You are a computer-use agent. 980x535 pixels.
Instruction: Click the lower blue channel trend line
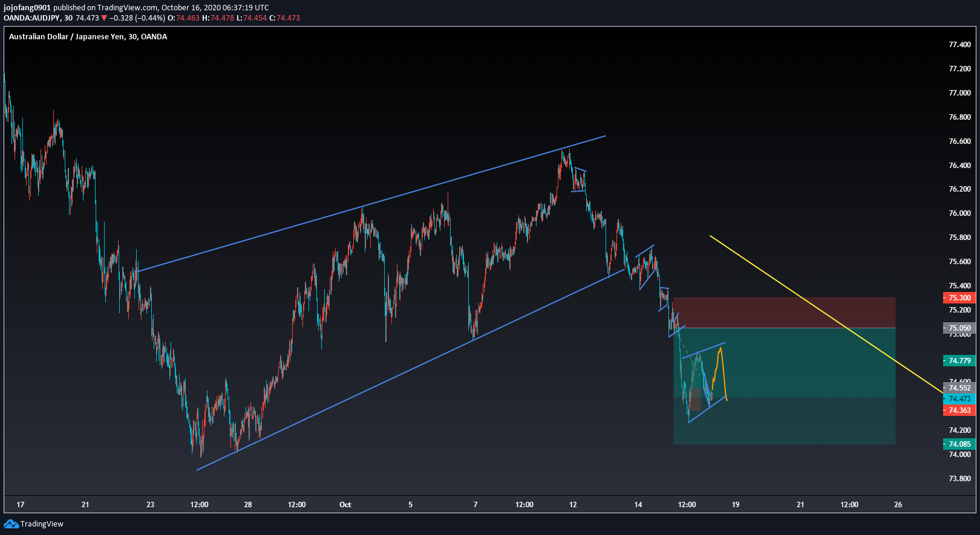pos(411,369)
